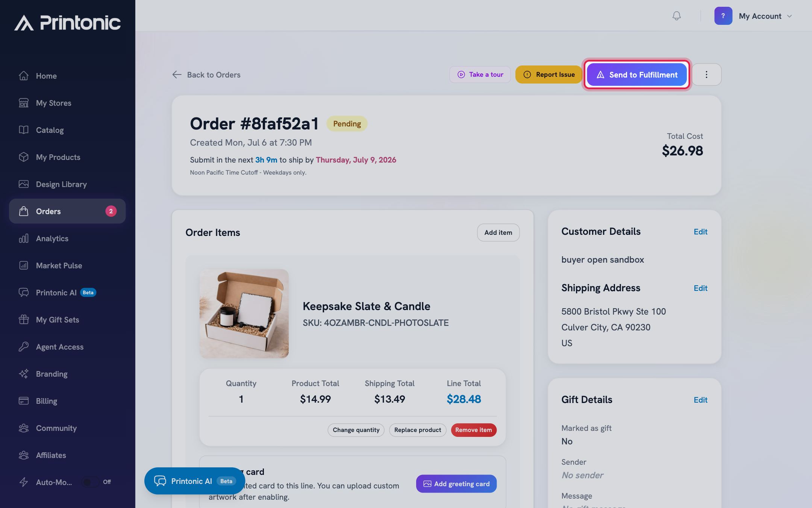Image resolution: width=812 pixels, height=508 pixels.
Task: Click 'Keepsake Slate & Candle' product name
Action: click(367, 306)
